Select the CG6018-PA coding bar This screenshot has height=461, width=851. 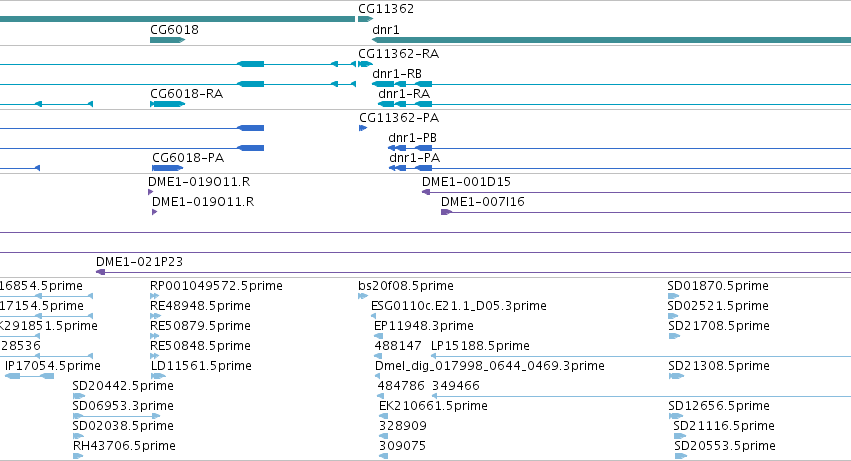168,168
